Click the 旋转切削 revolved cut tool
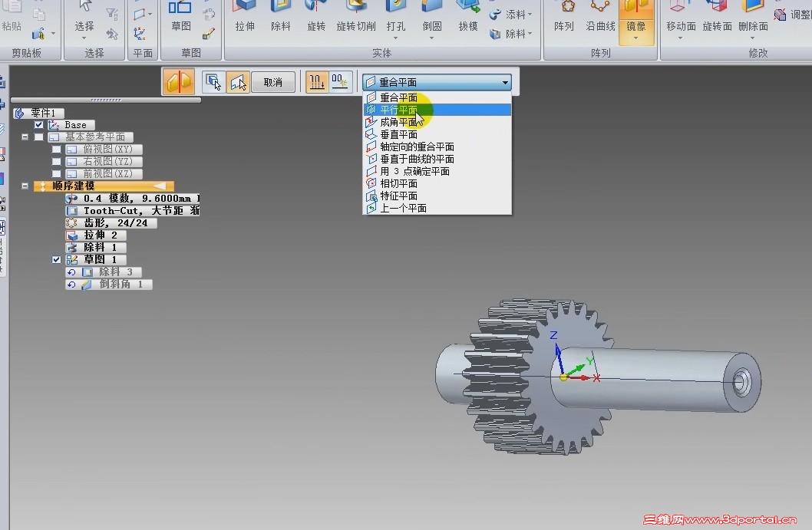Screen dimensions: 812x530 tap(356, 17)
